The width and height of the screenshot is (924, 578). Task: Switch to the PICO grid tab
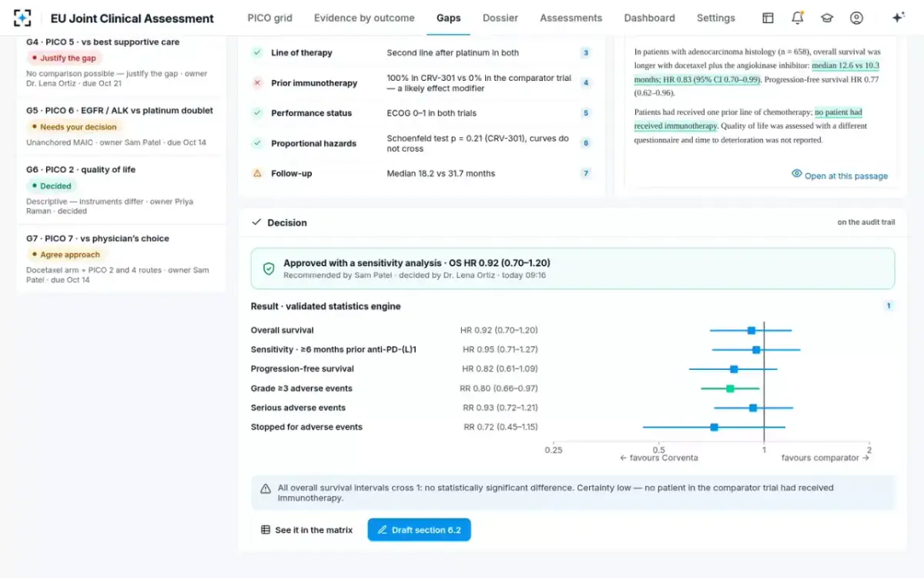pyautogui.click(x=269, y=18)
